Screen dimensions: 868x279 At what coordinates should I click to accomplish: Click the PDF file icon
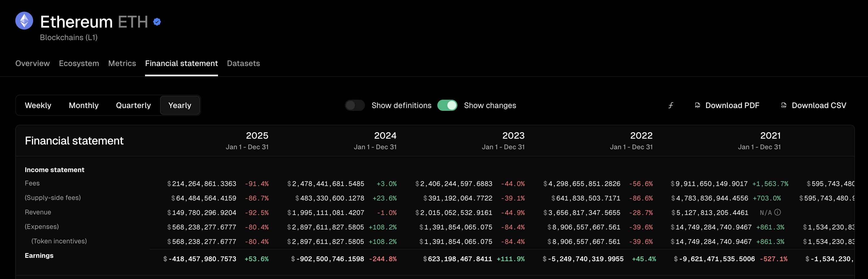point(698,106)
